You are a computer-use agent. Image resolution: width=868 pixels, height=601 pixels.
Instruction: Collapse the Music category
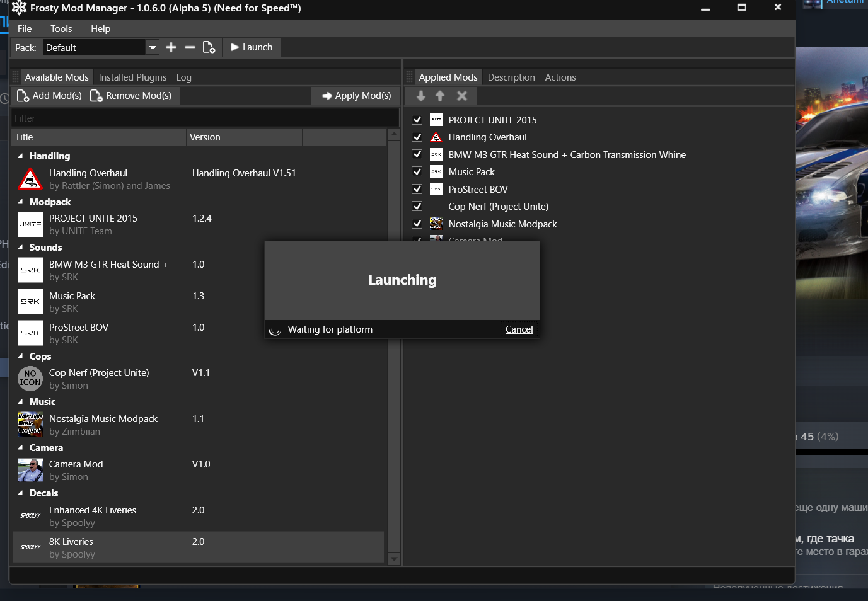(x=20, y=402)
